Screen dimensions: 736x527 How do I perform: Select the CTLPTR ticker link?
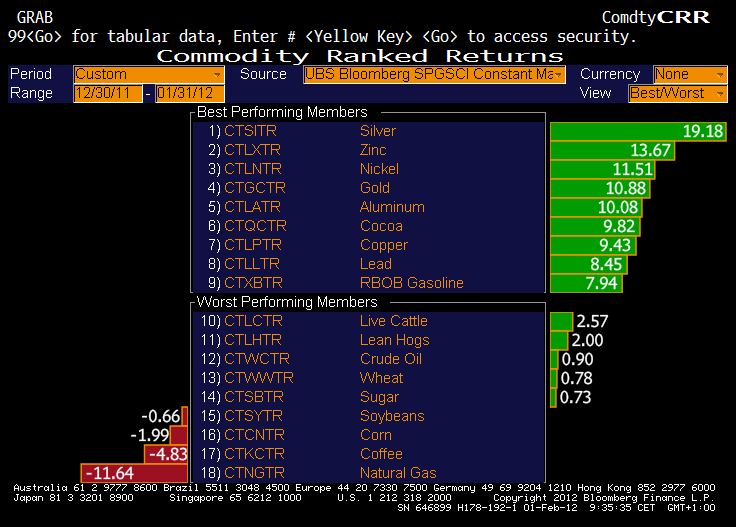253,245
